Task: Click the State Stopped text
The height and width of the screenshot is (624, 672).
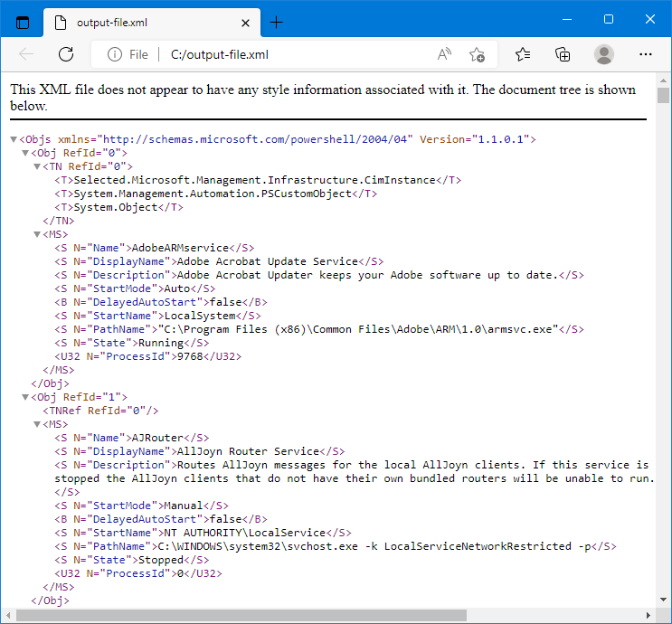Action: (161, 560)
